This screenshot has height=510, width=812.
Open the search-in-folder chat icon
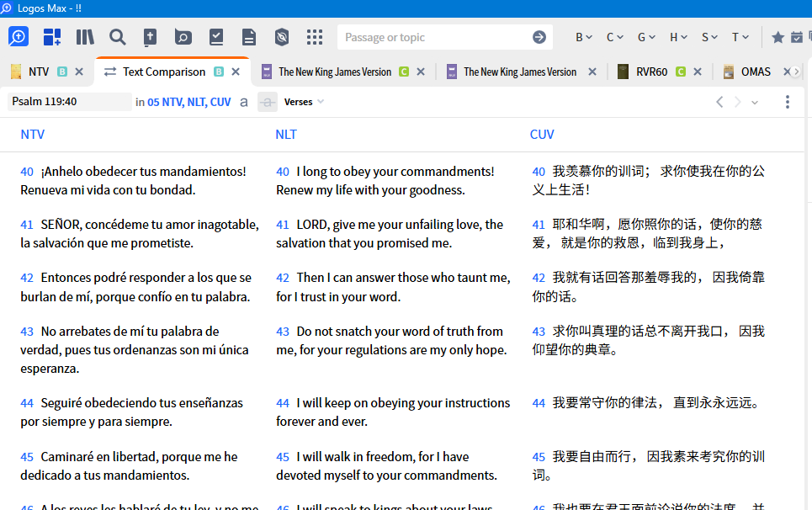click(x=183, y=37)
